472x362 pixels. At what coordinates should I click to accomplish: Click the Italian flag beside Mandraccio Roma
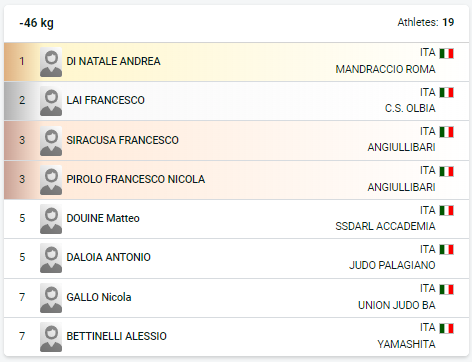(x=446, y=53)
